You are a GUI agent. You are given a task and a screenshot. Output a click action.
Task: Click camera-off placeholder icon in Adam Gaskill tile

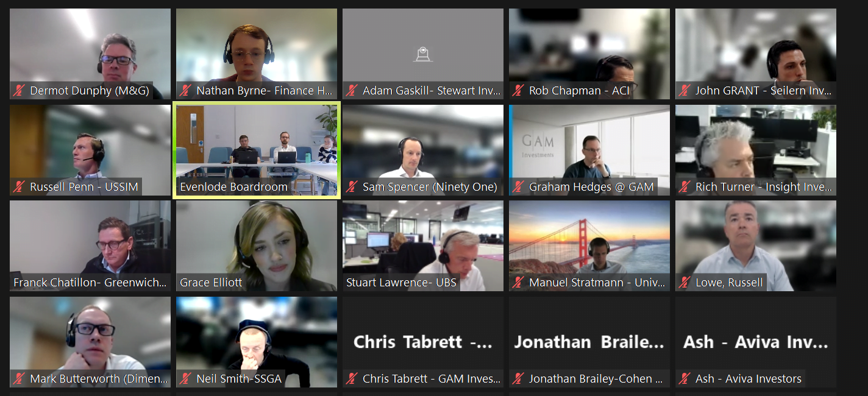[x=422, y=55]
